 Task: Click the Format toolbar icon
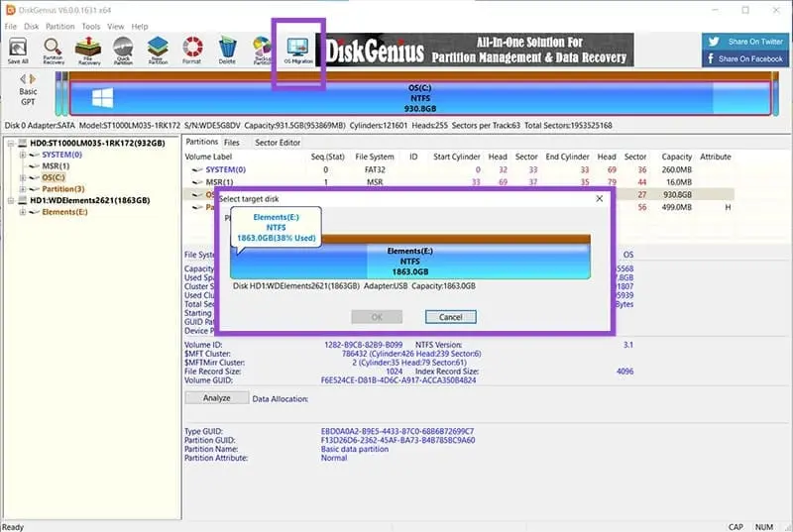[192, 51]
